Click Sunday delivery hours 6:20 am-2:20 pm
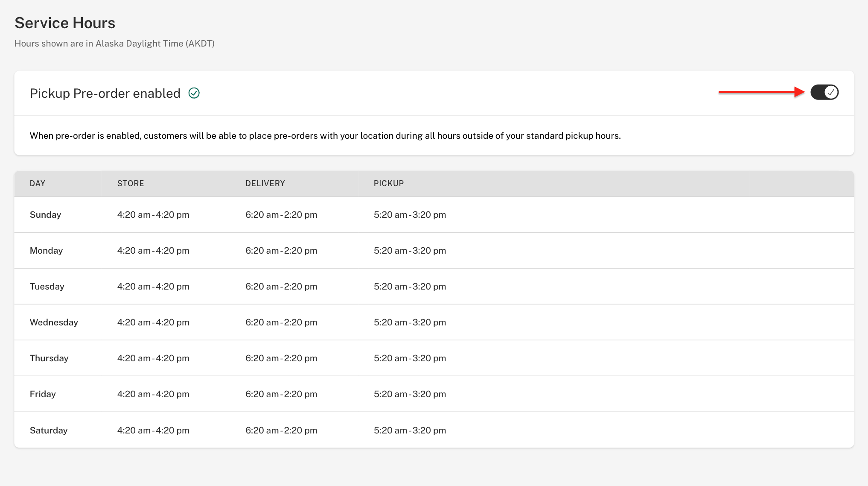The height and width of the screenshot is (486, 868). 281,215
